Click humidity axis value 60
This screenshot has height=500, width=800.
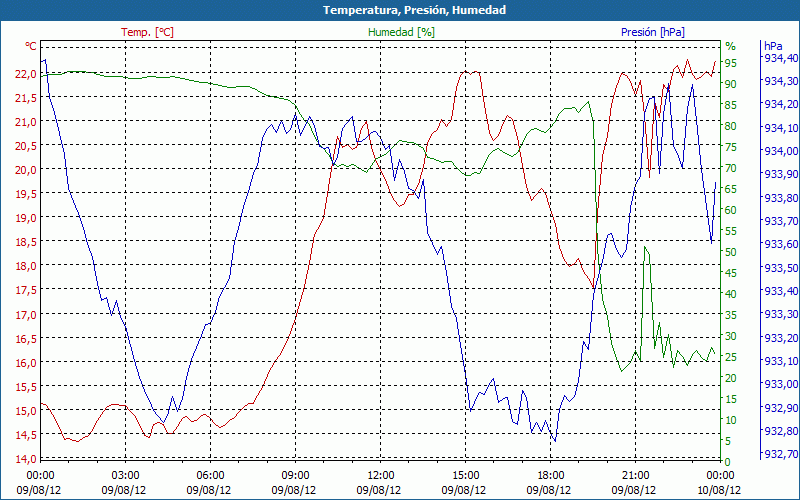pyautogui.click(x=731, y=210)
